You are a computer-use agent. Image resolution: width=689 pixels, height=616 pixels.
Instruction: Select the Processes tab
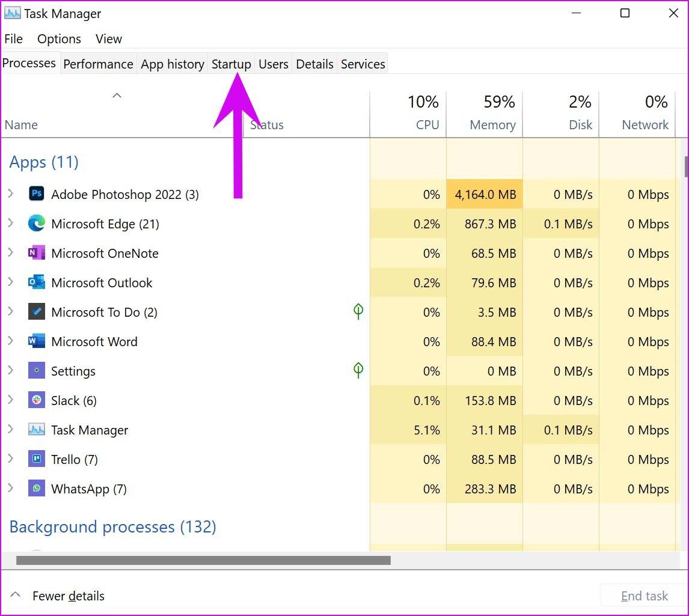point(29,63)
